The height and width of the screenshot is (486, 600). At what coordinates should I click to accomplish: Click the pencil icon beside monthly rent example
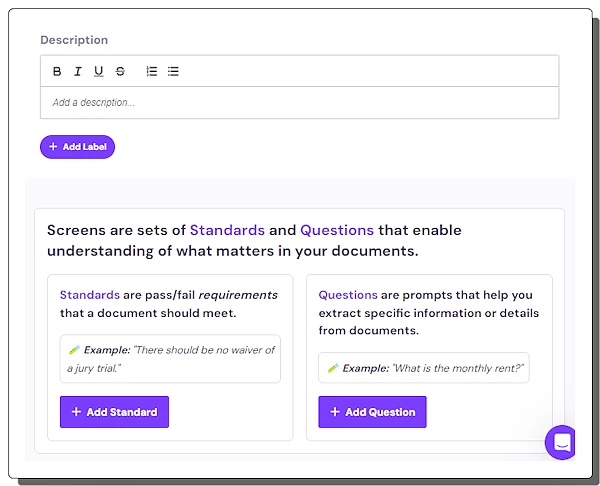332,368
